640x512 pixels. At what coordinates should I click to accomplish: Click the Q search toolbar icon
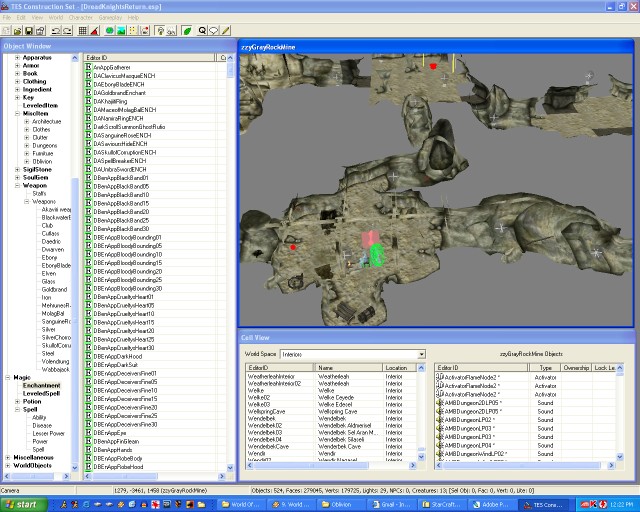point(202,31)
